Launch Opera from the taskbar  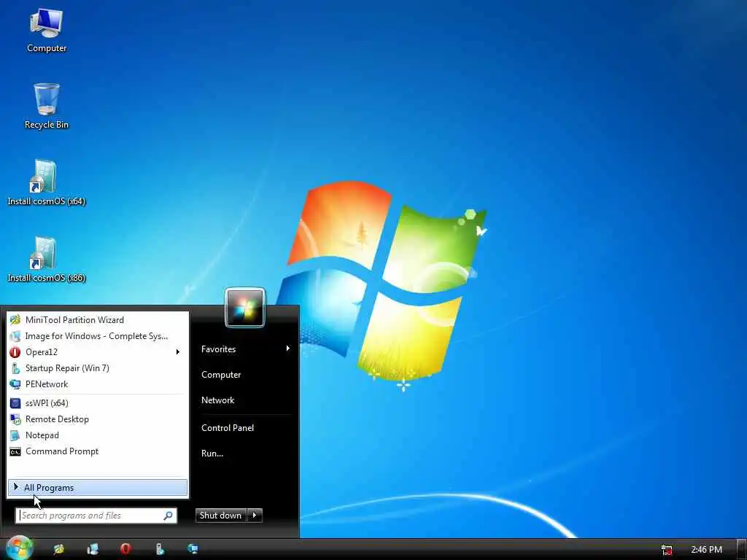point(125,549)
